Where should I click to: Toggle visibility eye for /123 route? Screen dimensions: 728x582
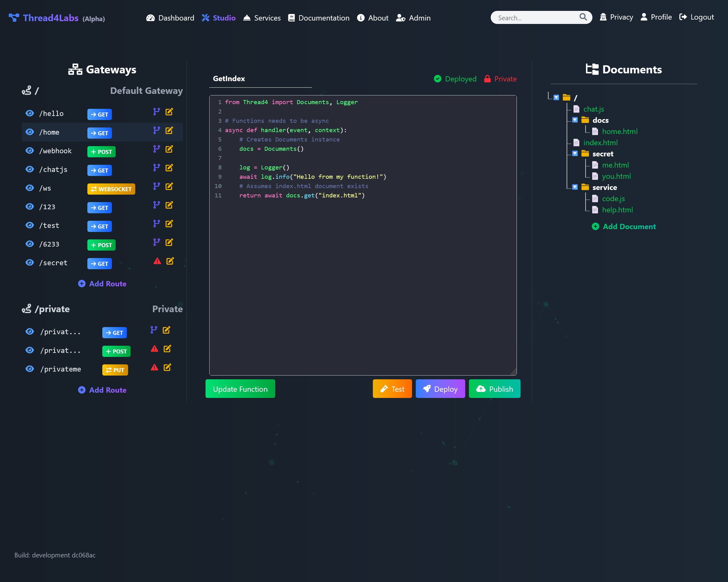(30, 206)
